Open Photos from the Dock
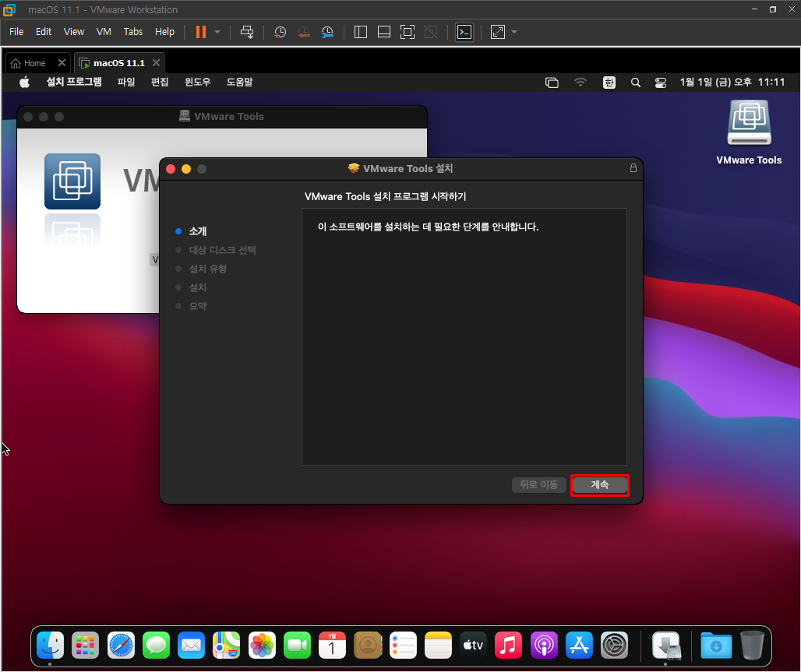 (x=262, y=645)
